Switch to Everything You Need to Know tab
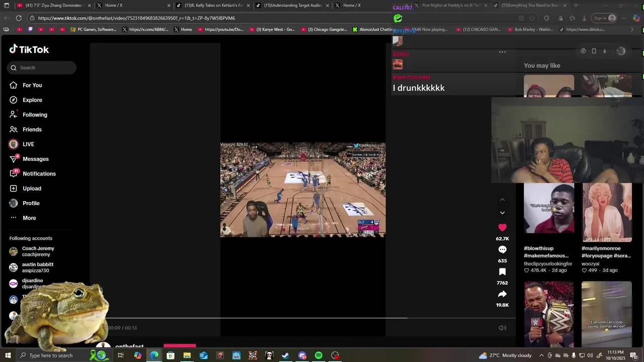 [x=530, y=6]
